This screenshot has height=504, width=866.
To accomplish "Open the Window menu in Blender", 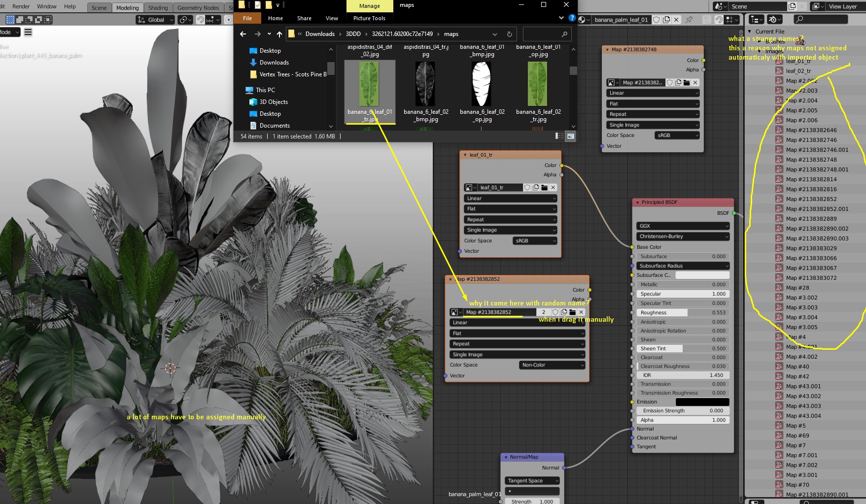I will [47, 6].
